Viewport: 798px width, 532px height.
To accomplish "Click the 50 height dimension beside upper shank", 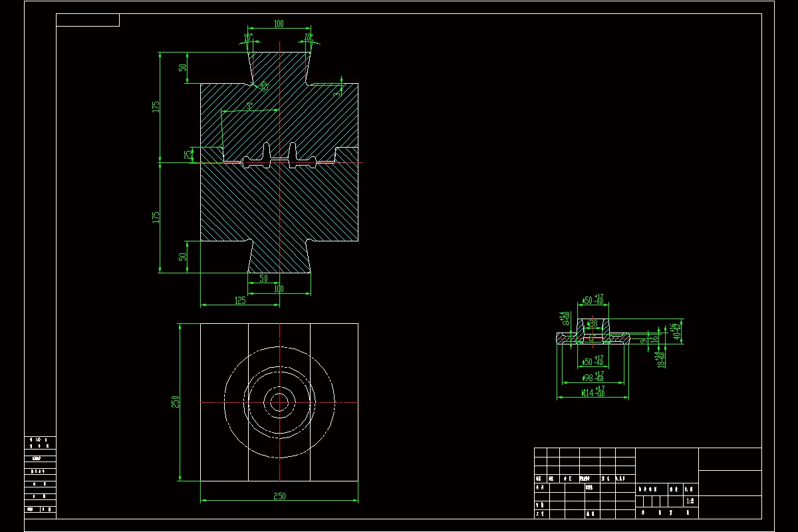I will (183, 68).
